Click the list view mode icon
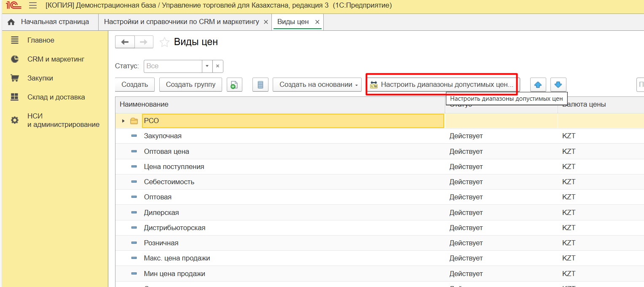 (260, 85)
